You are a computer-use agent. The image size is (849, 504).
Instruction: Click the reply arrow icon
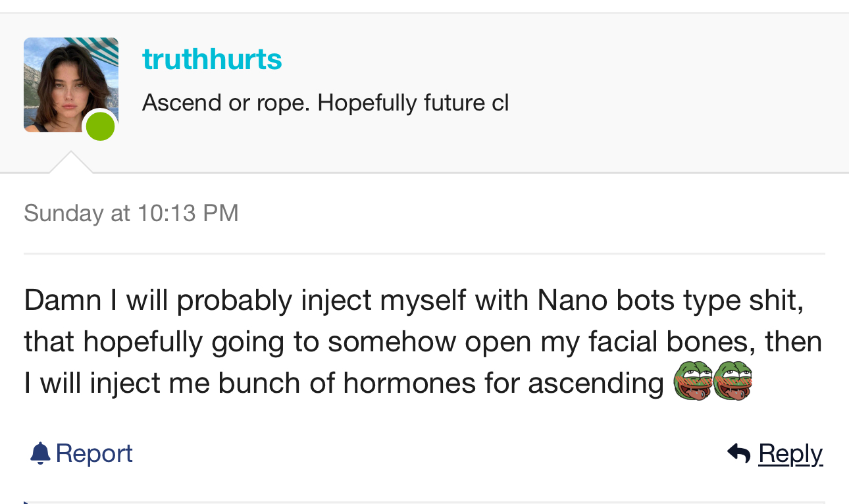738,453
